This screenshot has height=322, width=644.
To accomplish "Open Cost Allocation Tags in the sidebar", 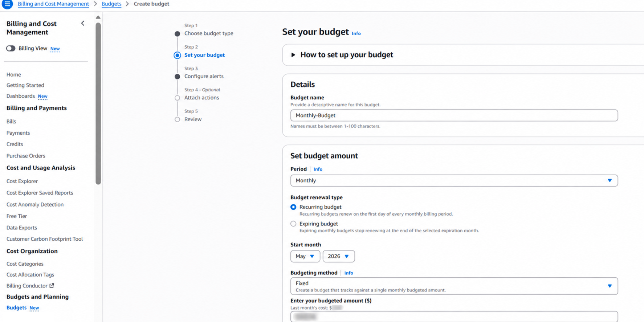I will coord(30,275).
